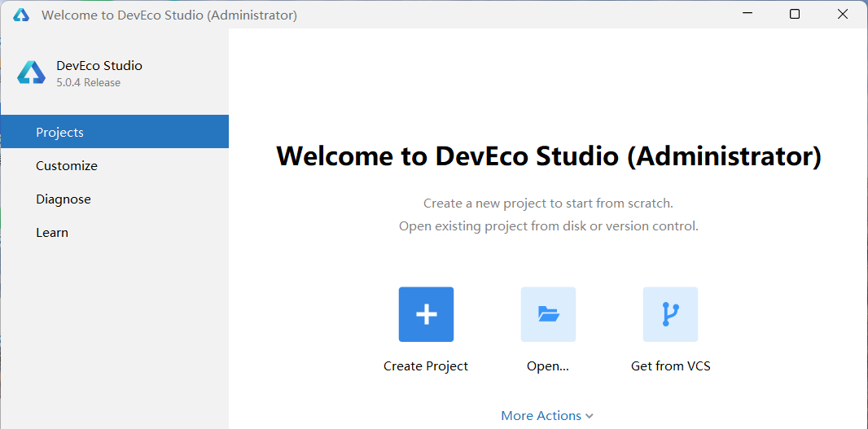Viewport: 868px width, 429px height.
Task: Expand the More Actions dropdown
Action: [547, 415]
